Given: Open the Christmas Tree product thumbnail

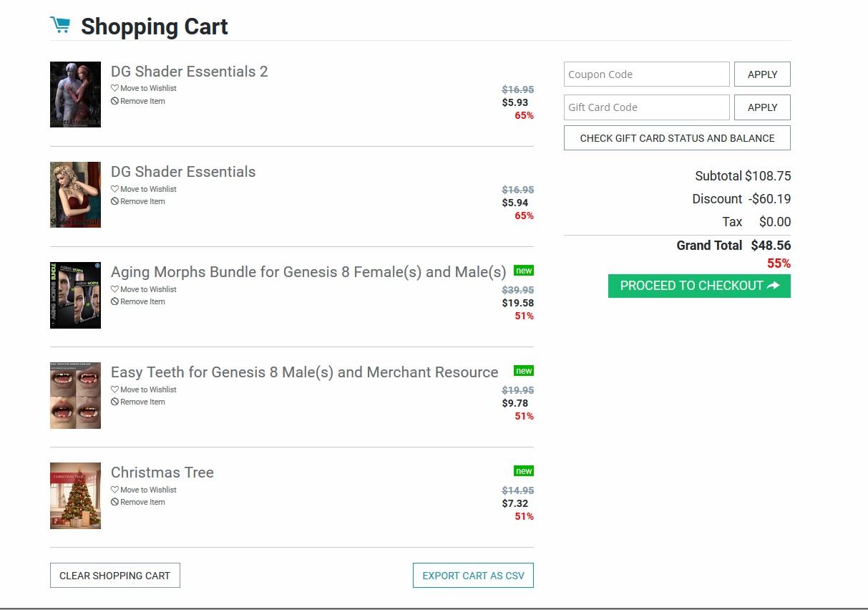Looking at the screenshot, I should (x=75, y=495).
